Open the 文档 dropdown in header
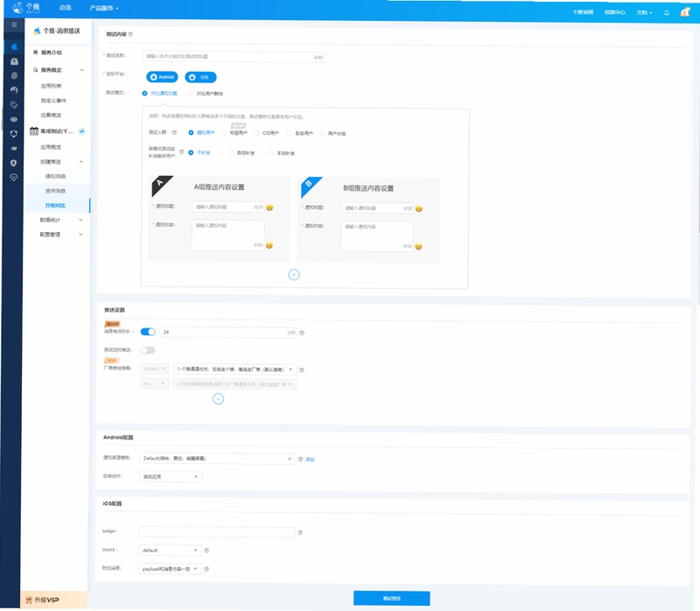700x611 pixels. point(644,12)
